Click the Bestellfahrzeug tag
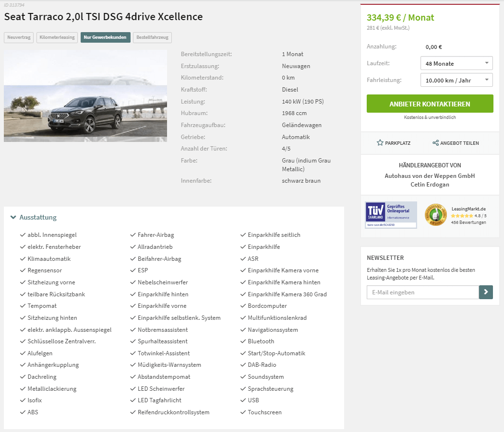Image resolution: width=504 pixels, height=432 pixels. pos(152,37)
